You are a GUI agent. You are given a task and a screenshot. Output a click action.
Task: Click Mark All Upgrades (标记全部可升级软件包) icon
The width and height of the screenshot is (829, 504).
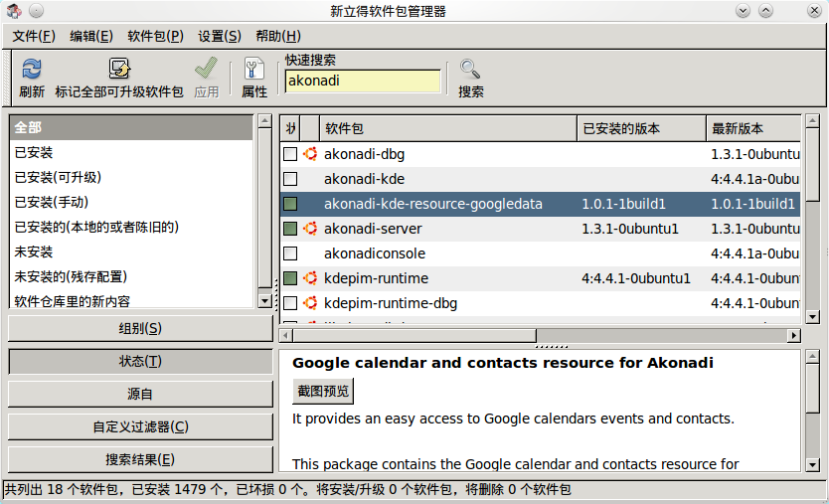(x=119, y=69)
